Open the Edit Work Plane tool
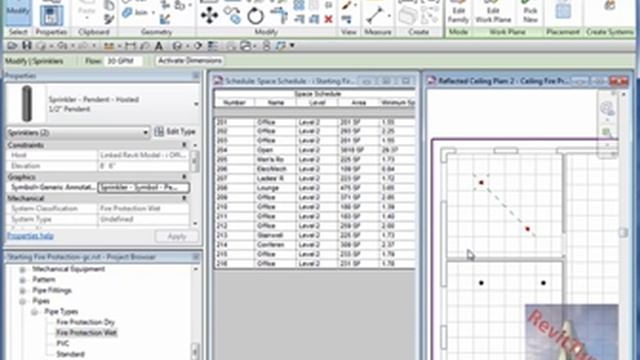 493,12
